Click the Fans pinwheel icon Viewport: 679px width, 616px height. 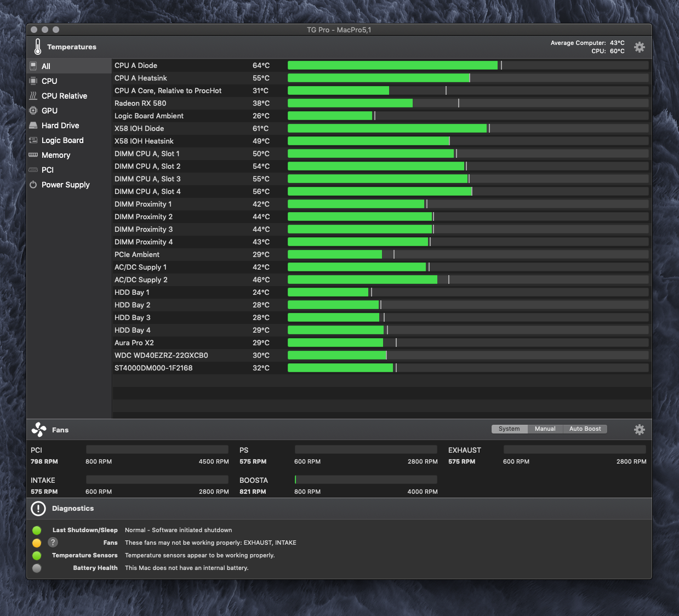(x=39, y=430)
